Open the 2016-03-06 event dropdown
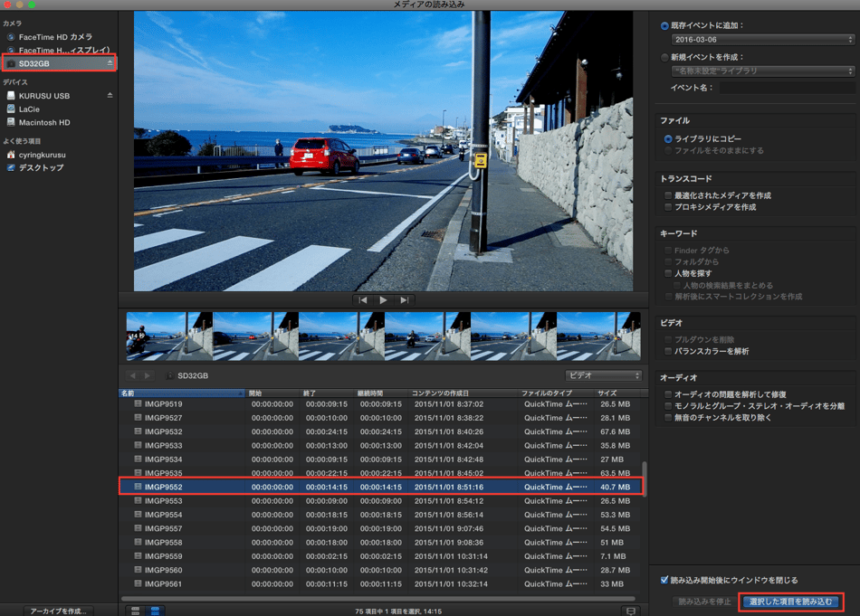The image size is (860, 616). [x=762, y=40]
